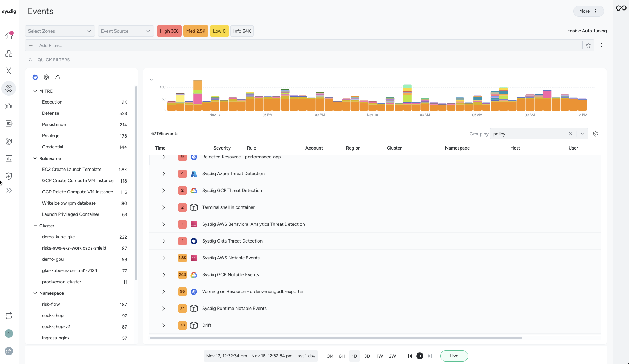Open the Integrations loop icon at sidebar bottom
This screenshot has width=629, height=364.
point(9,316)
